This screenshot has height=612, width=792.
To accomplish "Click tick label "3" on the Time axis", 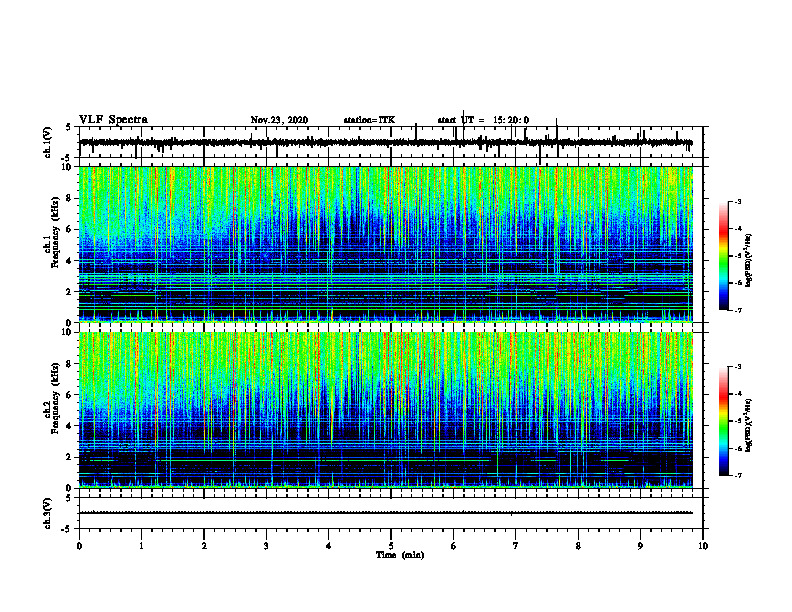I will [266, 546].
